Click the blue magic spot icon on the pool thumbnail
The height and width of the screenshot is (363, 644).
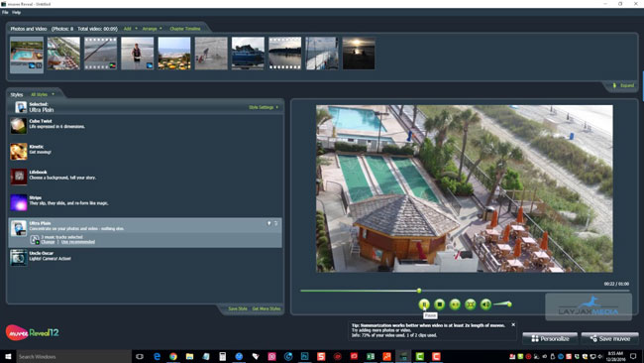tap(32, 65)
